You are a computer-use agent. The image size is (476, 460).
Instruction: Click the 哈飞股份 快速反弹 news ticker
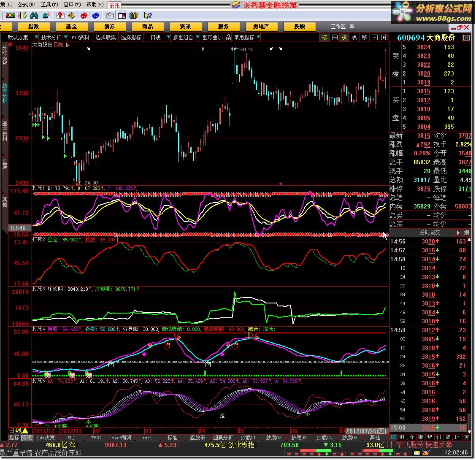point(424,445)
